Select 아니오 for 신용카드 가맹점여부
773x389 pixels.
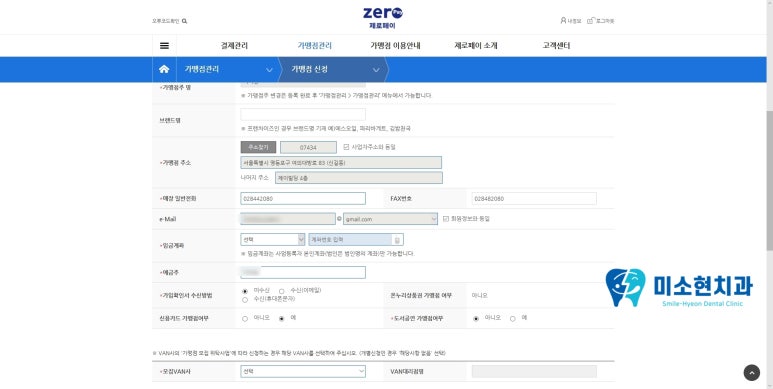click(x=245, y=318)
